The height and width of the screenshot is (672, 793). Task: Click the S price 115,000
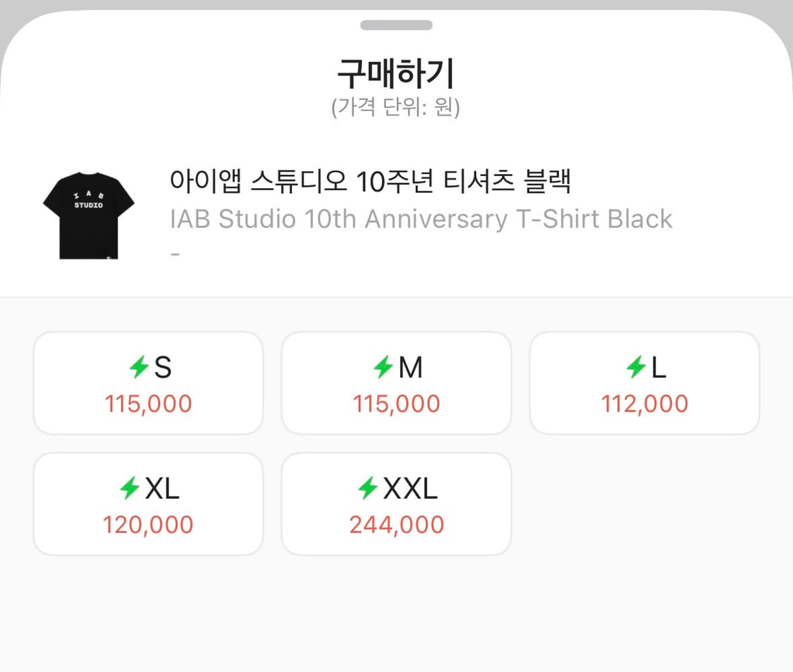point(148,404)
